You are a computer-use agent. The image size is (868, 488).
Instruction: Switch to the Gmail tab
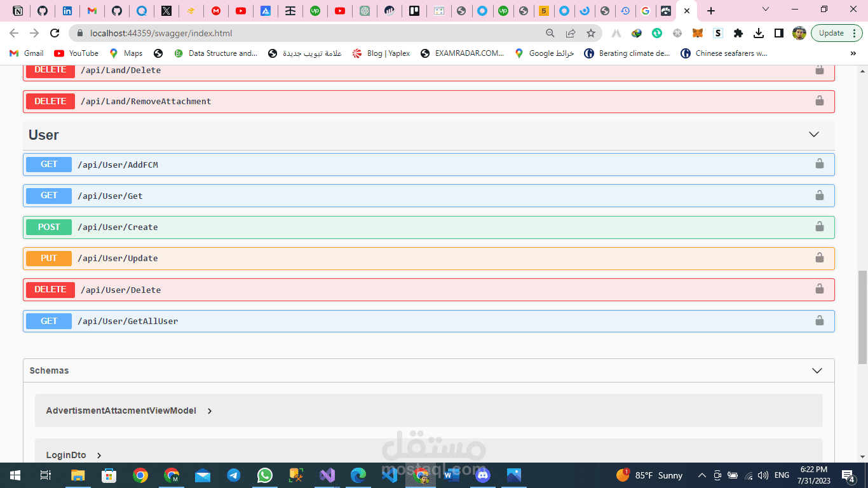(x=92, y=11)
